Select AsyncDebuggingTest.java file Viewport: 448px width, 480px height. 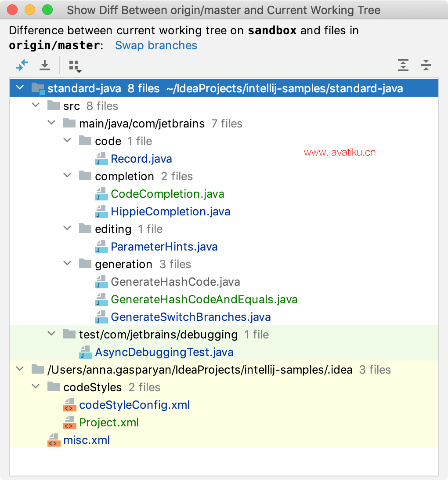point(164,352)
